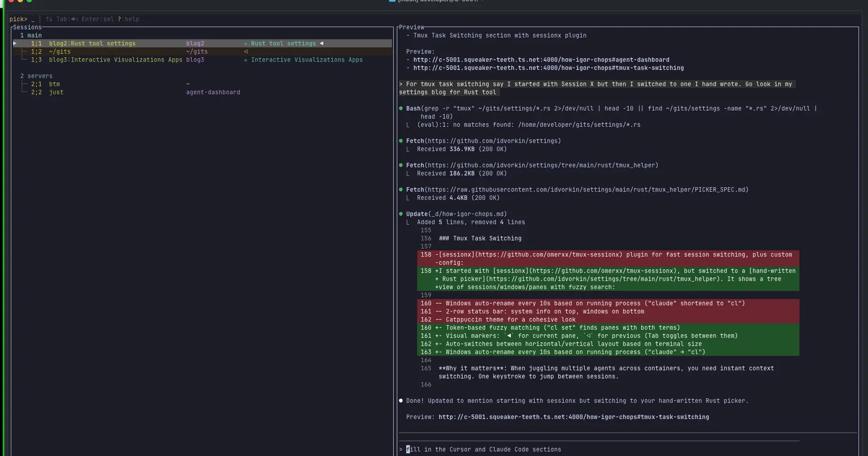The width and height of the screenshot is (868, 456).
Task: Click green bullet beside Update(_d/how-igor-chops.md)
Action: 401,214
